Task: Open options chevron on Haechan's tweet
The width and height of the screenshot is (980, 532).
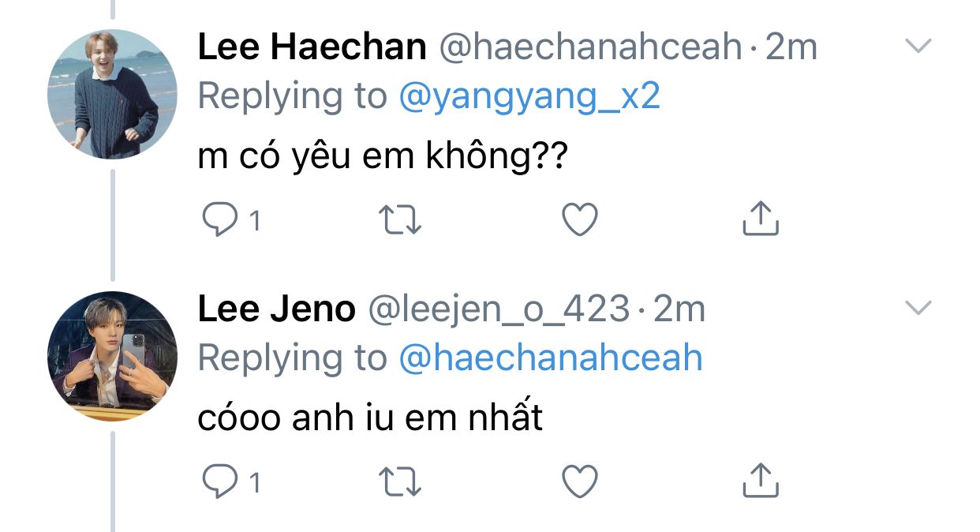Action: [918, 47]
